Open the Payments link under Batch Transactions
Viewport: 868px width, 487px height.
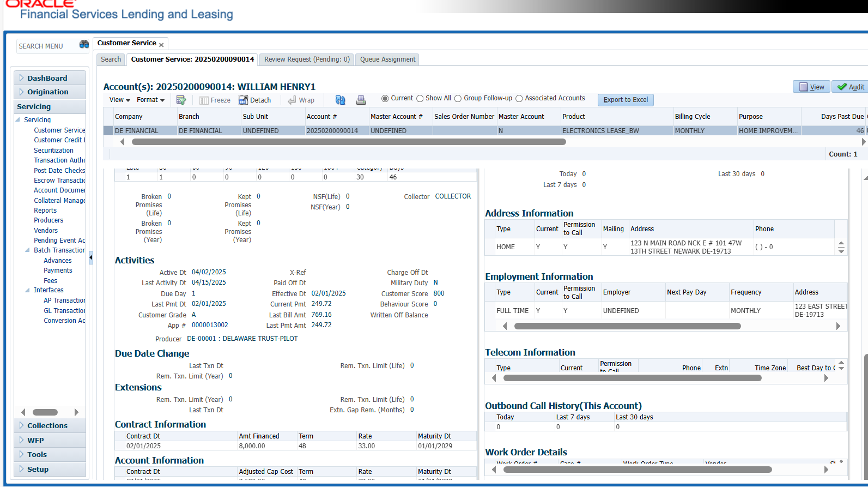[58, 270]
